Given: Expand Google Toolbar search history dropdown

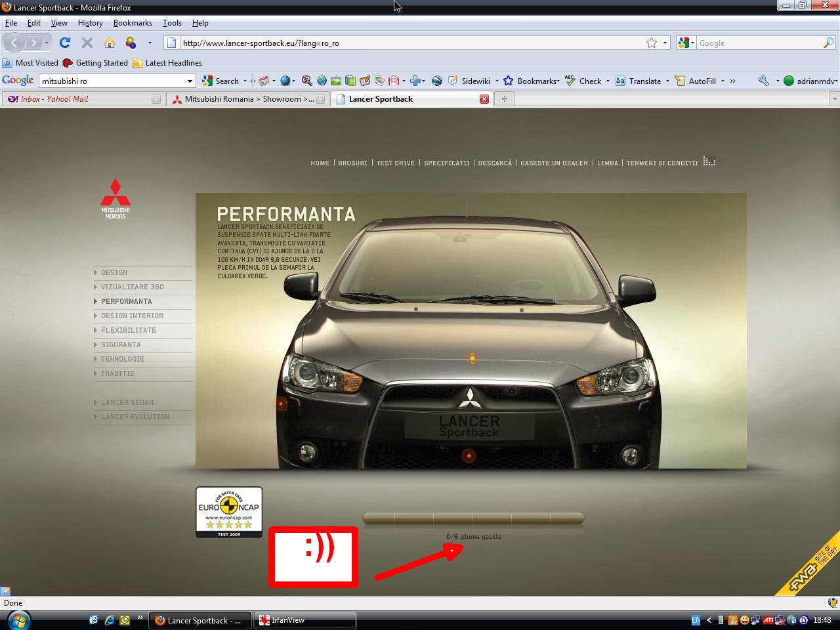Looking at the screenshot, I should click(190, 81).
